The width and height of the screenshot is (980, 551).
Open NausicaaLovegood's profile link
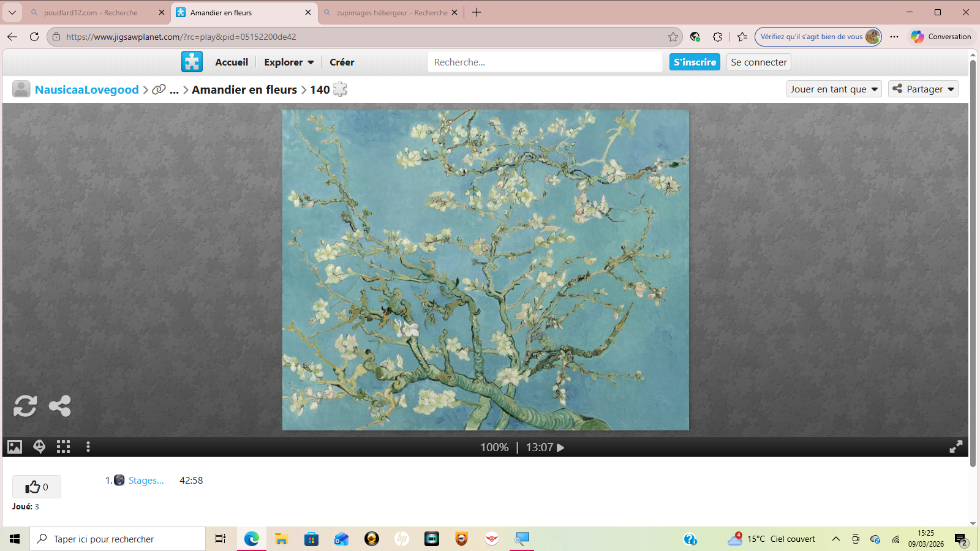click(87, 89)
